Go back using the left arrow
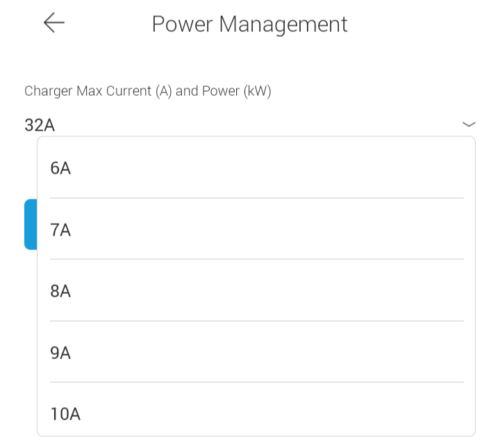The height and width of the screenshot is (448, 500). (x=53, y=23)
